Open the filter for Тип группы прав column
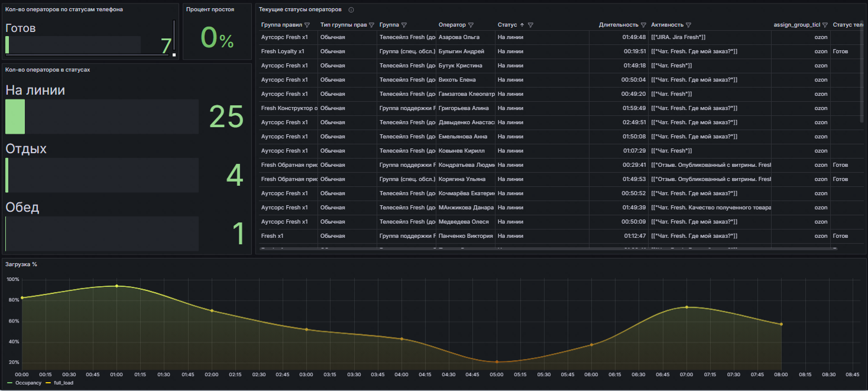The width and height of the screenshot is (868, 391). pyautogui.click(x=371, y=25)
